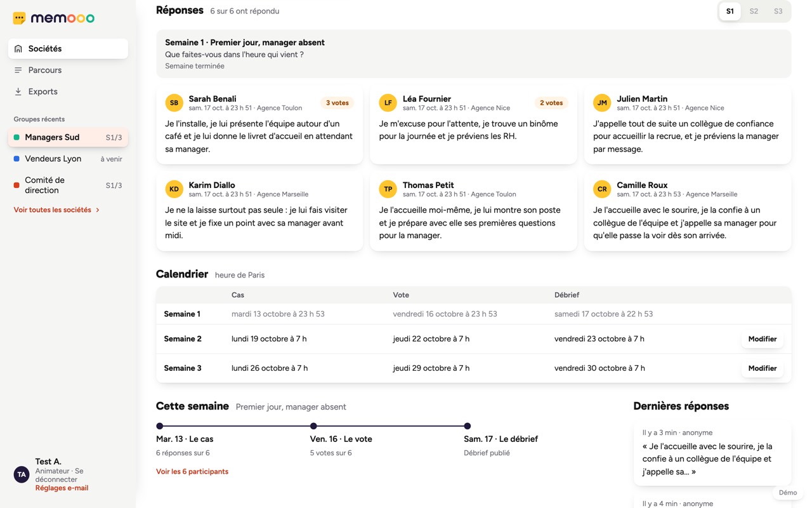812x508 pixels.
Task: Click Léa Fournier's LF avatar
Action: (x=388, y=103)
